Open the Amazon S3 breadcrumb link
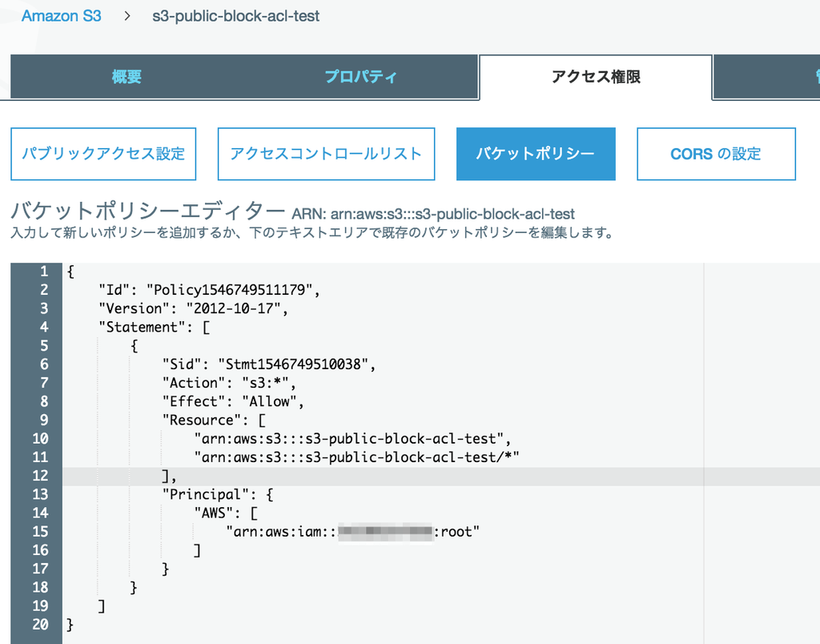Image resolution: width=820 pixels, height=644 pixels. (x=61, y=15)
